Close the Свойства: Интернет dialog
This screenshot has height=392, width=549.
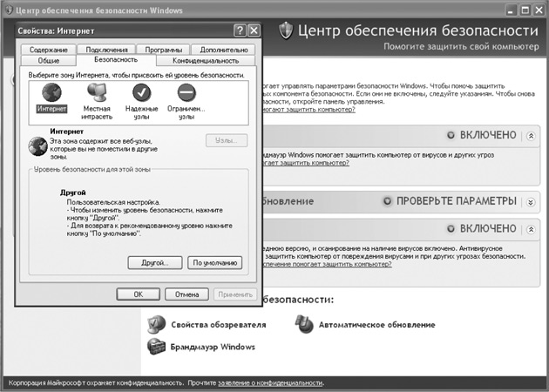point(254,30)
